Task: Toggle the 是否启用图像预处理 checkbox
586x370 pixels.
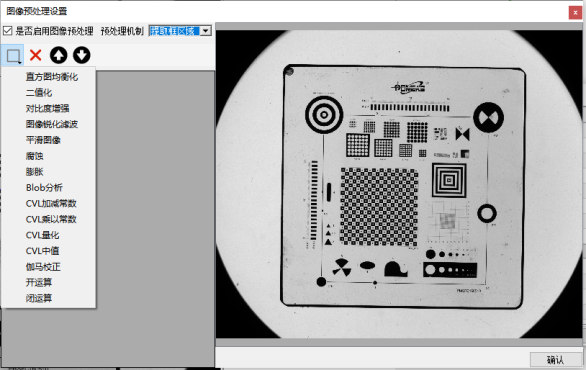Action: click(x=7, y=31)
